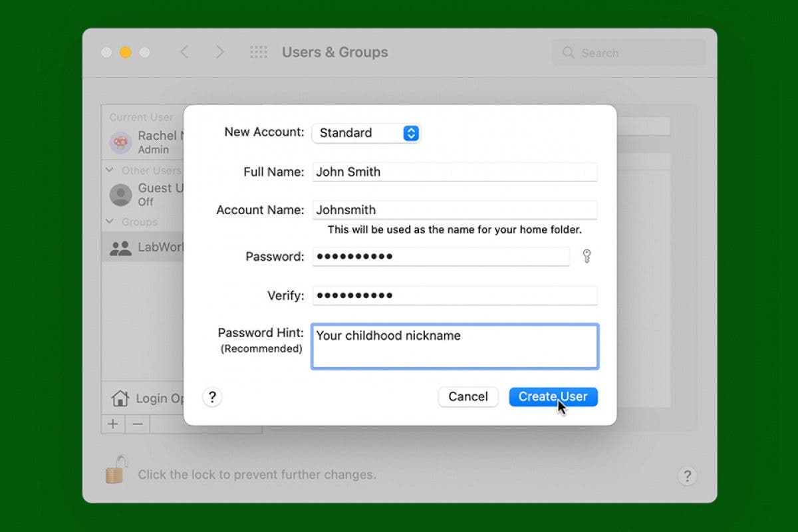The width and height of the screenshot is (798, 532).
Task: Click the add user plus icon
Action: 113,424
